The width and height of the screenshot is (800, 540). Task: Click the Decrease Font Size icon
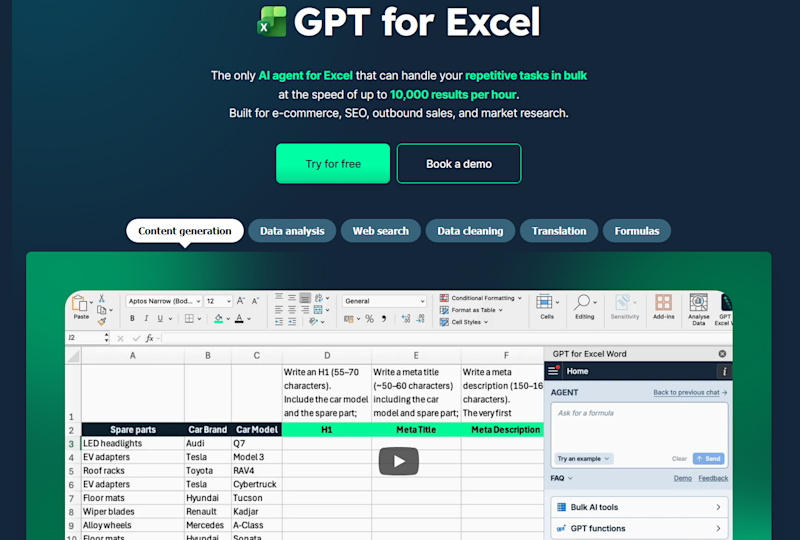click(255, 301)
